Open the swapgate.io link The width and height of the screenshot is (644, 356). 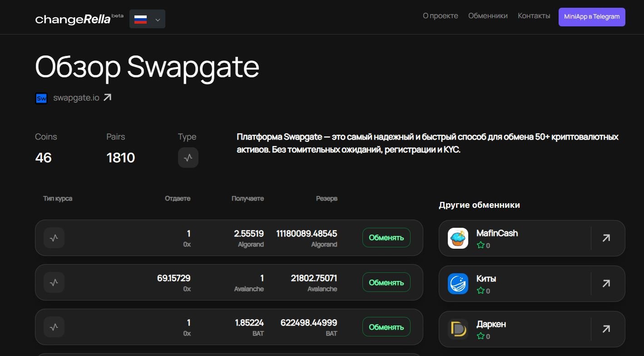[76, 98]
